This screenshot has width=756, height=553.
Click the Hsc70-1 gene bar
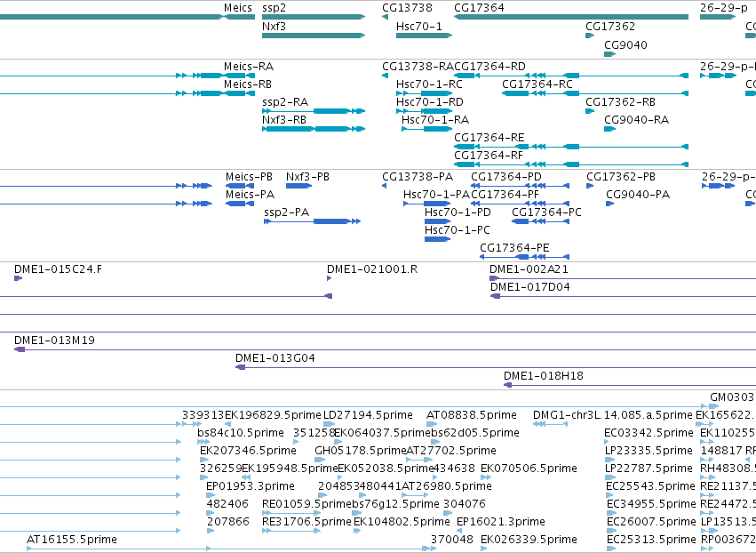click(x=424, y=36)
